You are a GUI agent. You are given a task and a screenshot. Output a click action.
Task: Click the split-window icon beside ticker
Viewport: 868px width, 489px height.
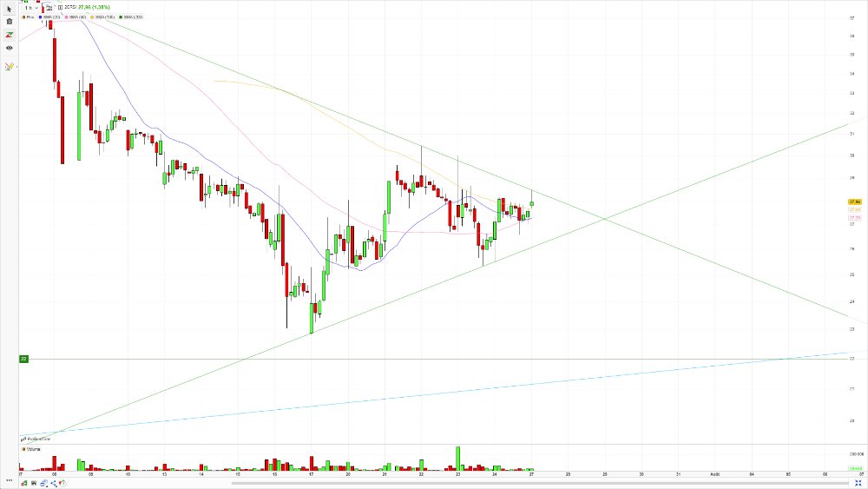coord(61,8)
